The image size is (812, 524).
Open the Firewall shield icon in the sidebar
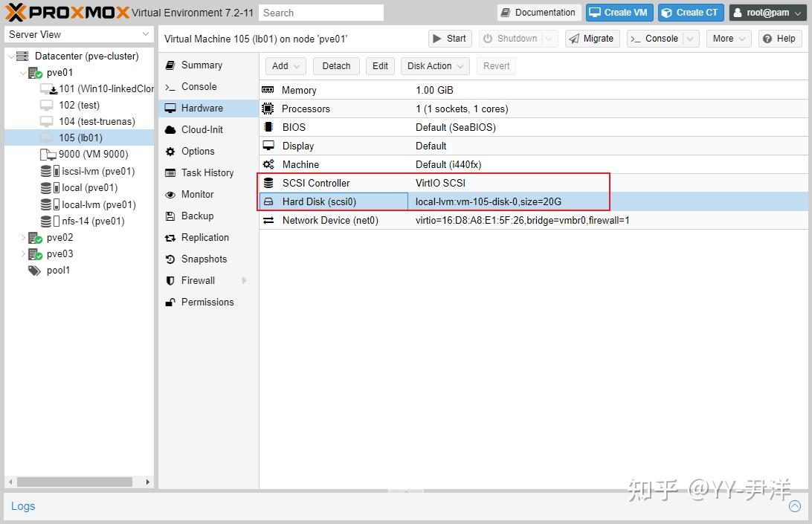[x=173, y=280]
